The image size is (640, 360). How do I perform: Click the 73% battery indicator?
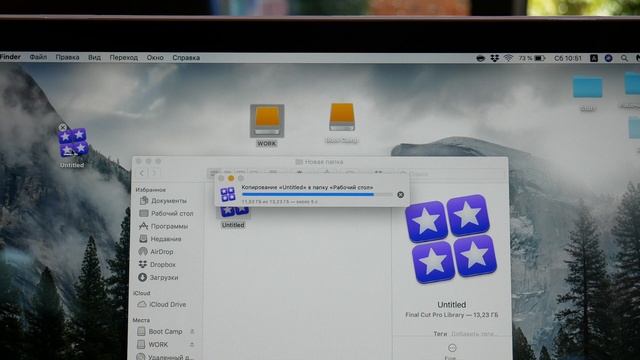pyautogui.click(x=532, y=58)
